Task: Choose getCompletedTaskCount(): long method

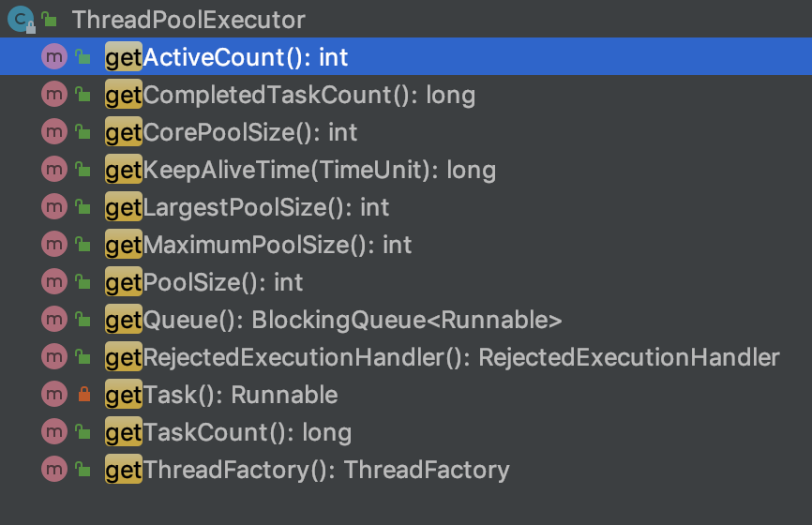Action: point(406,95)
